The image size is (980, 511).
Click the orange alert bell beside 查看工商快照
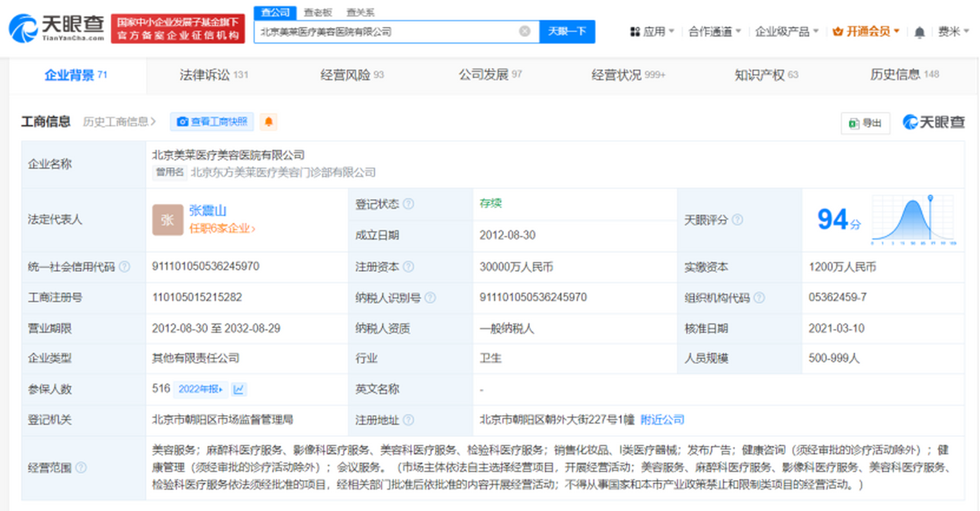269,121
